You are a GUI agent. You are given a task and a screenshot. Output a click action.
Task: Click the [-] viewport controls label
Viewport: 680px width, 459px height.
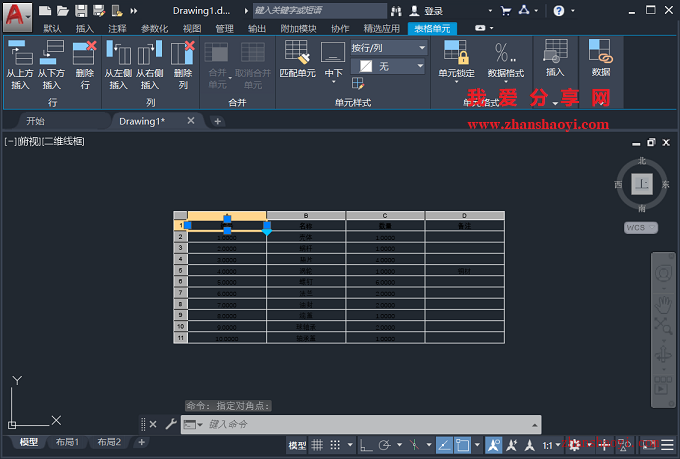pos(10,141)
